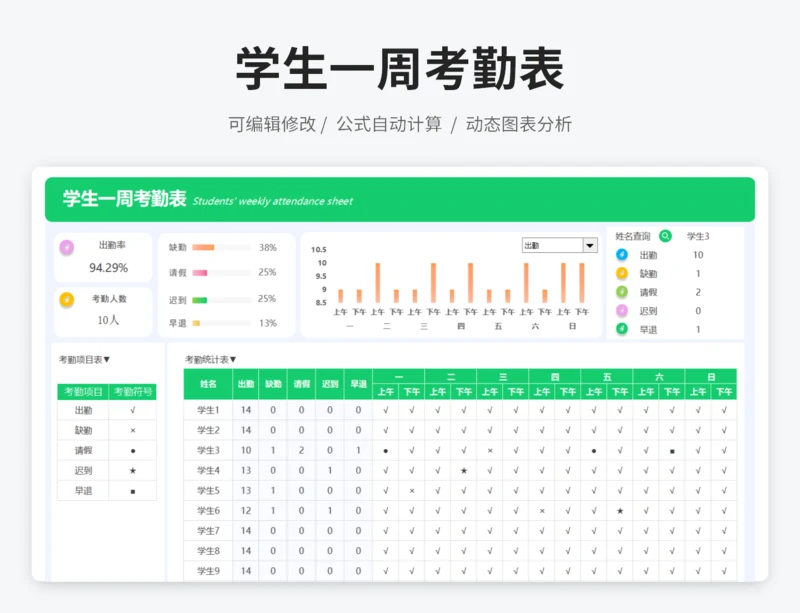Click the 迟到 25% progress bar
Viewport: 800px width, 613px height.
click(221, 300)
